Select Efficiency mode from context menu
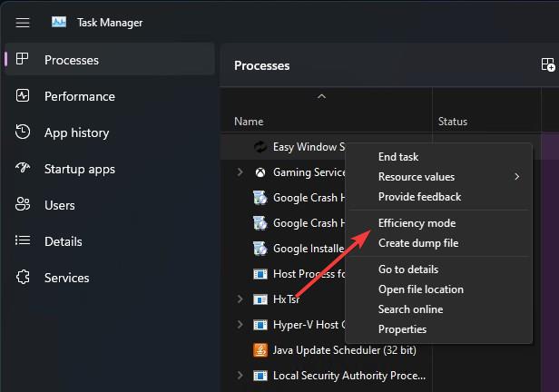 [x=417, y=223]
